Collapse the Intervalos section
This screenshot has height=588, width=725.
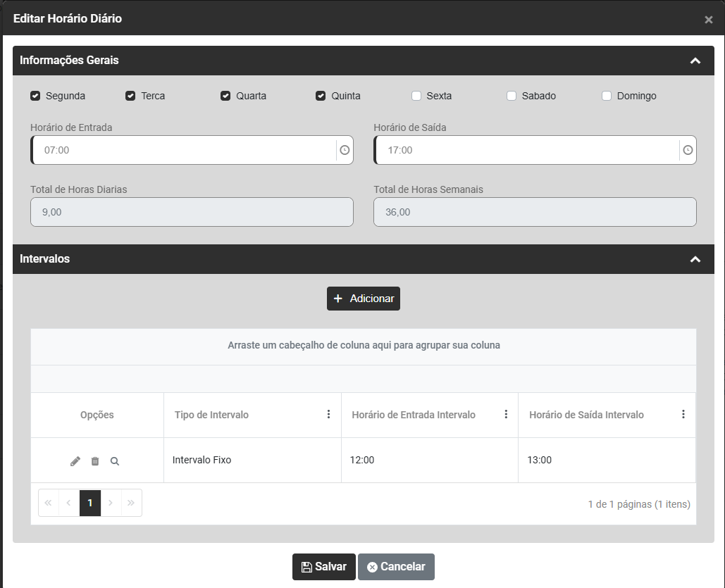[x=695, y=259]
